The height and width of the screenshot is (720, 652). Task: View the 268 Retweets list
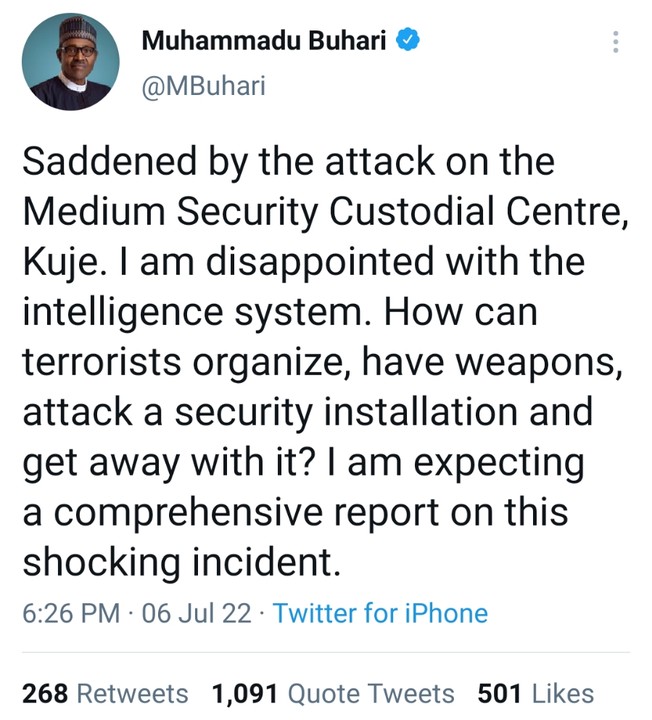105,693
